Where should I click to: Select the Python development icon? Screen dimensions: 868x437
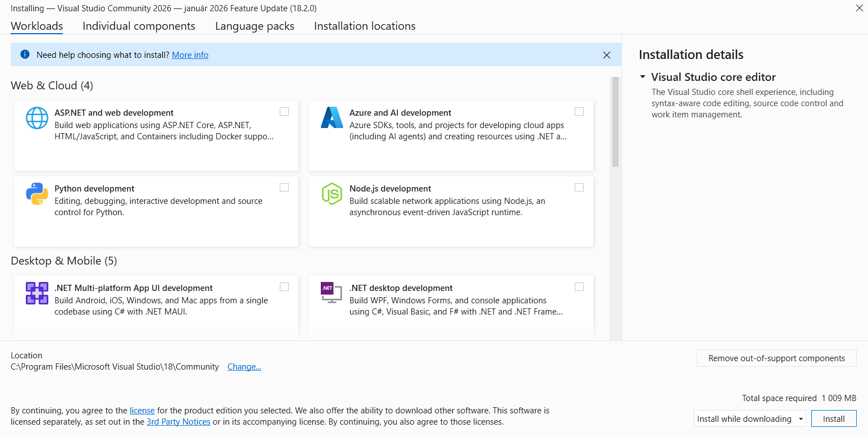[x=37, y=194]
